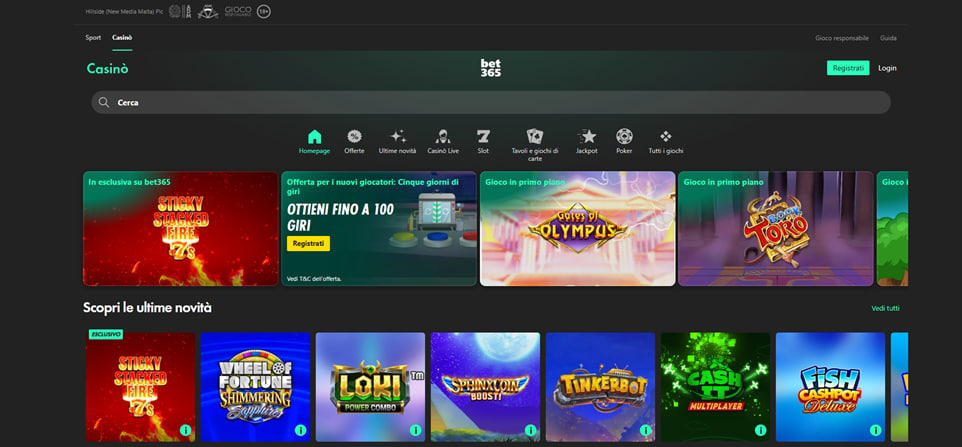Image resolution: width=962 pixels, height=447 pixels.
Task: Click the Esclusivo badge on first tile
Action: 106,335
